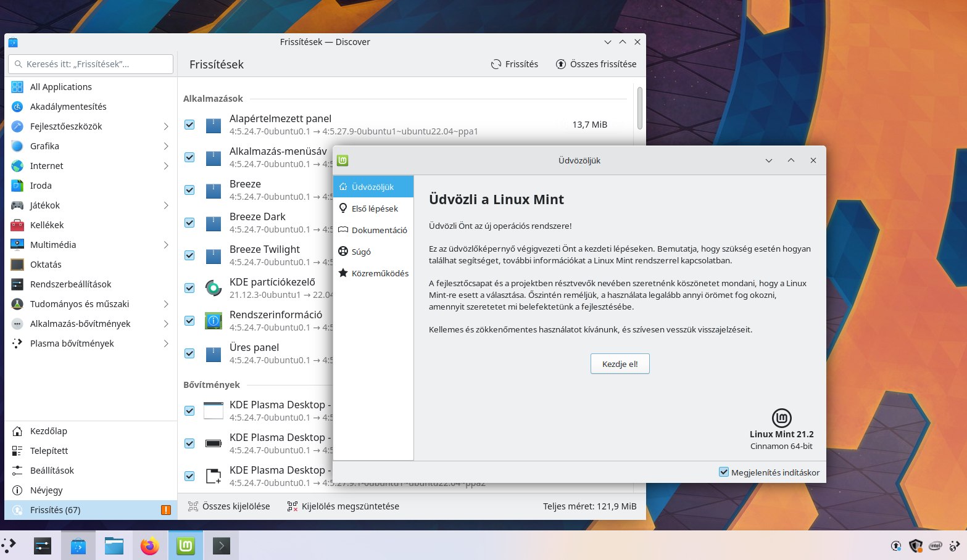This screenshot has height=560, width=967.
Task: Select Tudományos és műszaki category
Action: click(x=91, y=304)
